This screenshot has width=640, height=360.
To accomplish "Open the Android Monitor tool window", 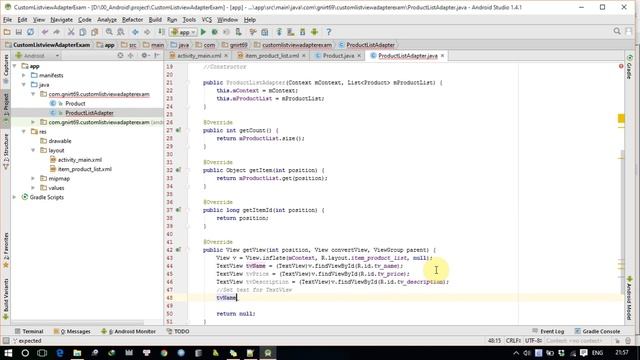I will 129,331.
